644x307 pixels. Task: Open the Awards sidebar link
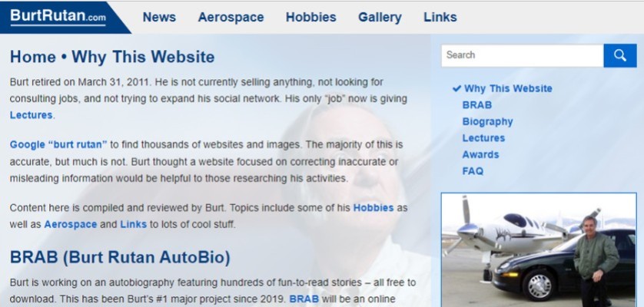pos(480,155)
